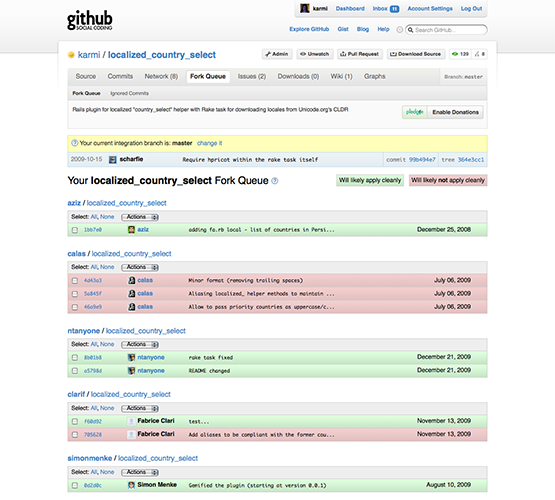Select None in the calas fork
555x500 pixels.
tap(107, 267)
